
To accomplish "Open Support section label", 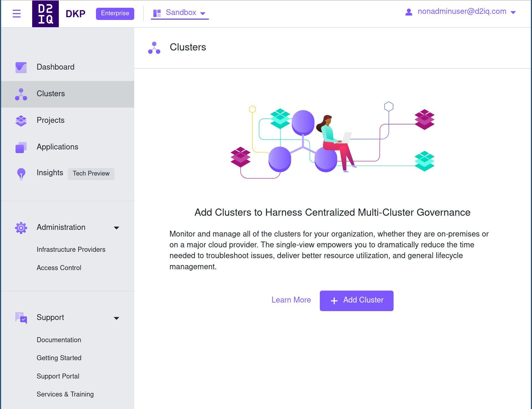I will tap(50, 317).
